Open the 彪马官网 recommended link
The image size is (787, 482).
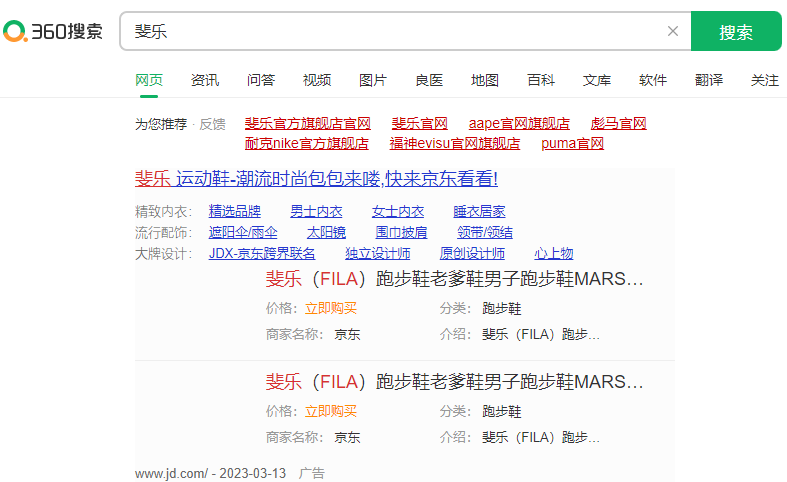click(618, 124)
